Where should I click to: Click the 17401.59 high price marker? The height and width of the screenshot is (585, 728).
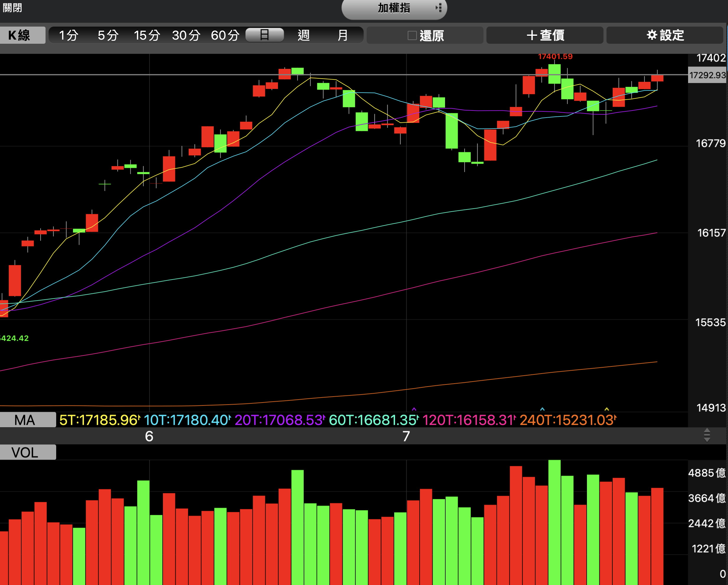tap(555, 56)
